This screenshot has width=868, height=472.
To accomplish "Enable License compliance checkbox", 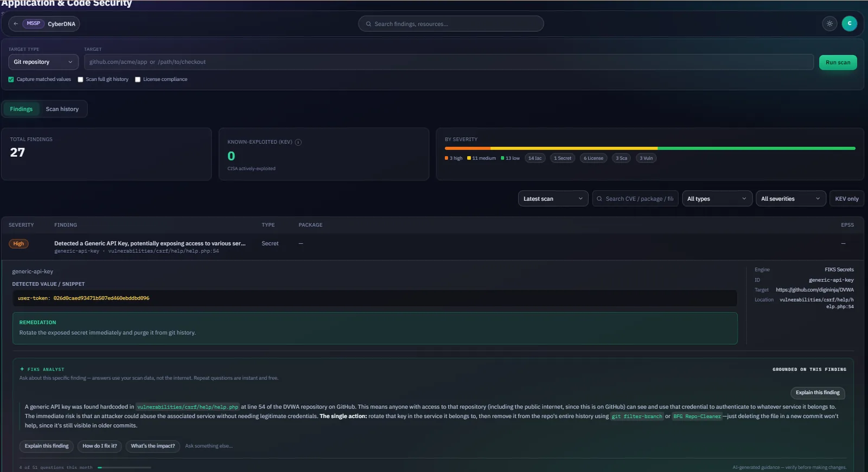I will click(x=138, y=79).
